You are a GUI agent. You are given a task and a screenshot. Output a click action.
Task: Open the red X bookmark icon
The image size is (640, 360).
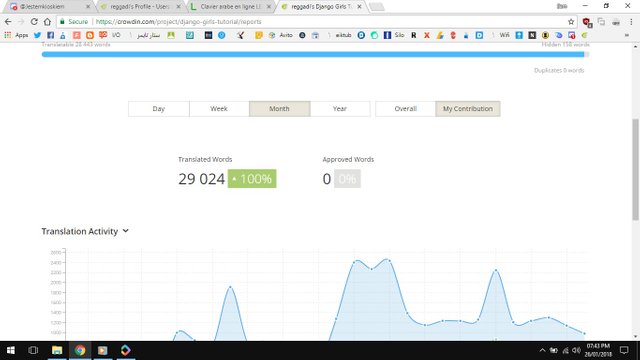click(x=427, y=35)
